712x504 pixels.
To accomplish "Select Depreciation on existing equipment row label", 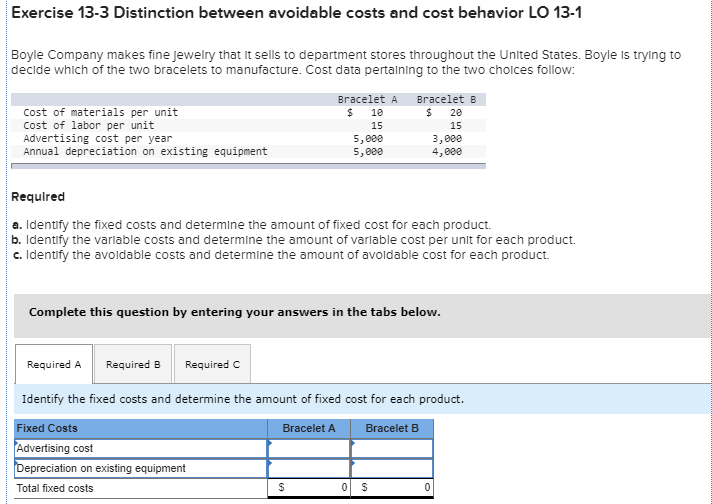I will 141,468.
